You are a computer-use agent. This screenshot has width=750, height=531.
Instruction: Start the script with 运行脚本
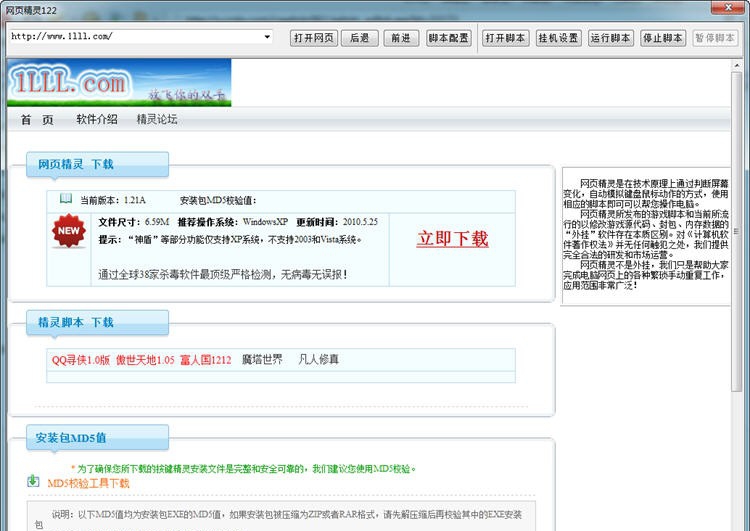point(610,38)
